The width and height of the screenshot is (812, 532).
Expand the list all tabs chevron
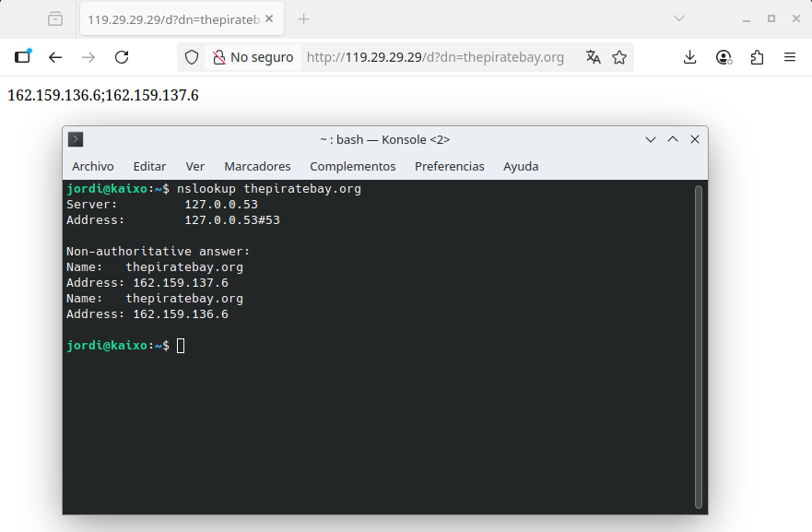[679, 18]
